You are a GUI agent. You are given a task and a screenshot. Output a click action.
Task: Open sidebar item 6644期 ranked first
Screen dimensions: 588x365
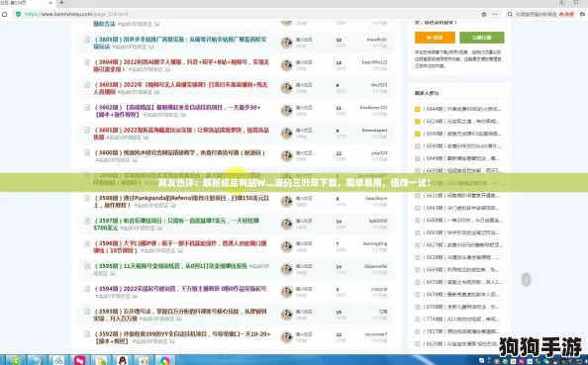[462, 109]
